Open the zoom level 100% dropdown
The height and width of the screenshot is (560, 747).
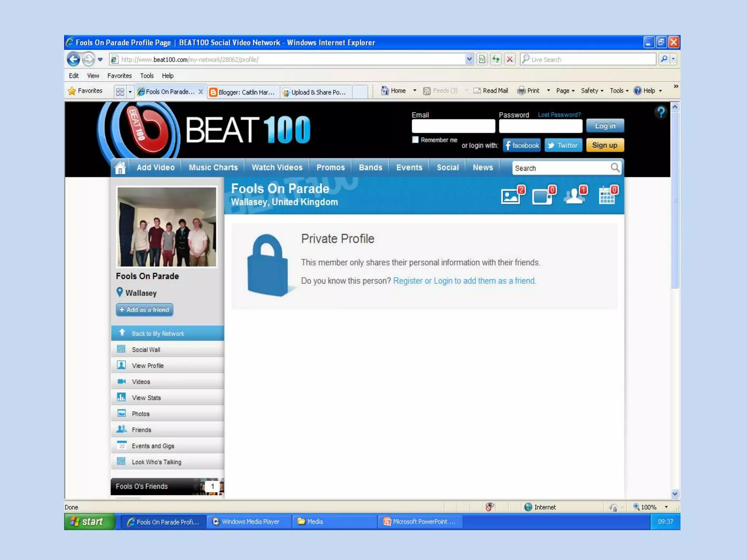(666, 507)
